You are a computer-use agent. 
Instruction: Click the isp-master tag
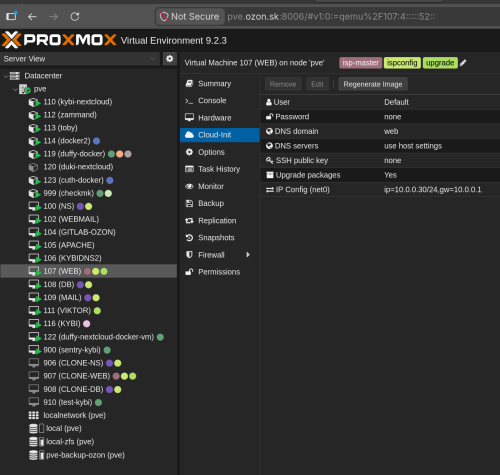(360, 63)
